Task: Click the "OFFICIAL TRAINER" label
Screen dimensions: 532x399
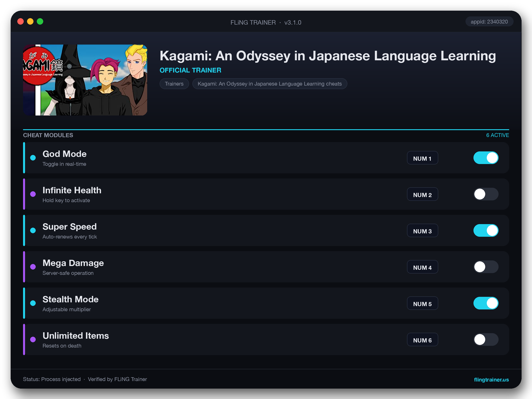Action: 190,70
